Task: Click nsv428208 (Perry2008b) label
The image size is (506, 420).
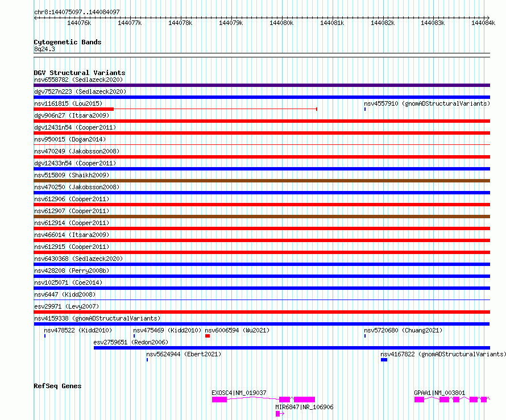Action: (x=72, y=271)
